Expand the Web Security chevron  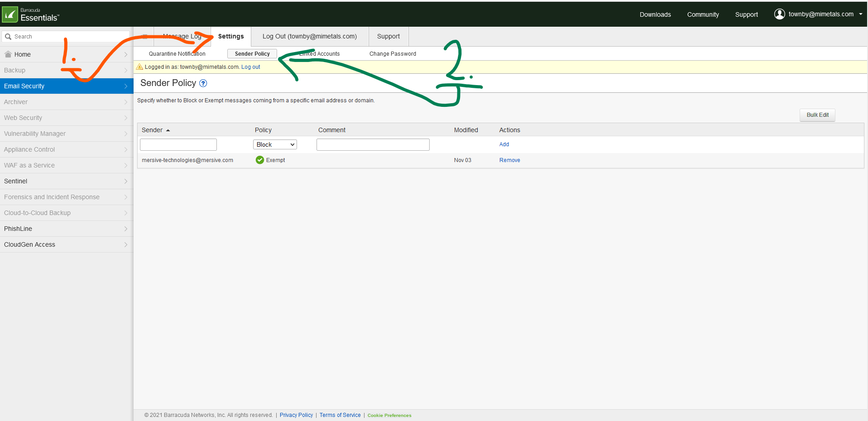(x=126, y=118)
